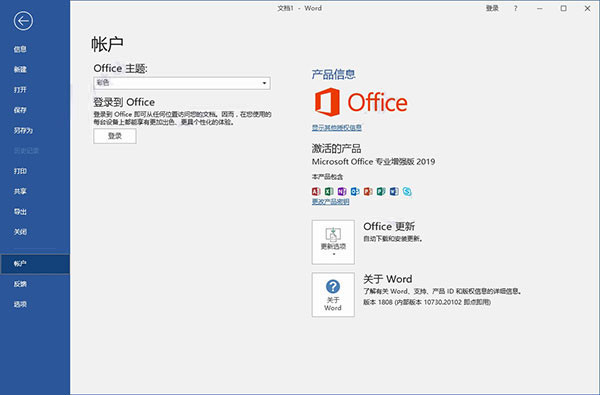The height and width of the screenshot is (395, 600).
Task: Click the Access app icon
Action: click(x=316, y=191)
